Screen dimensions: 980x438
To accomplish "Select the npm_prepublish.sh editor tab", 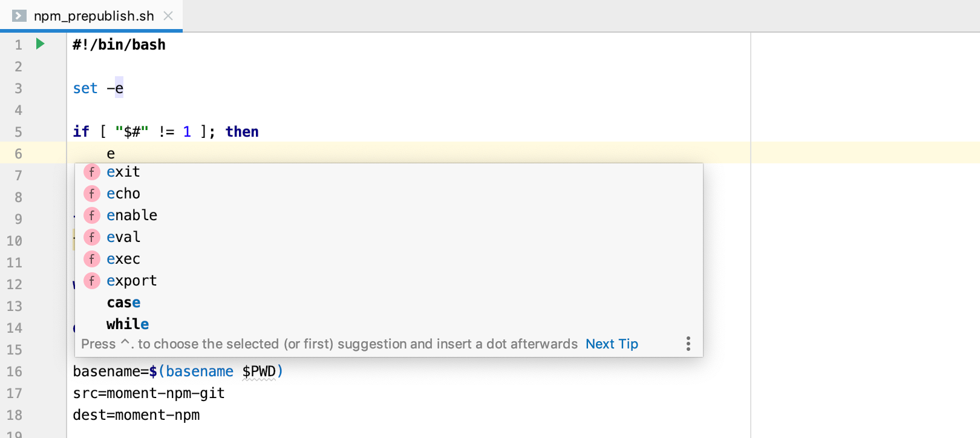I will point(94,16).
